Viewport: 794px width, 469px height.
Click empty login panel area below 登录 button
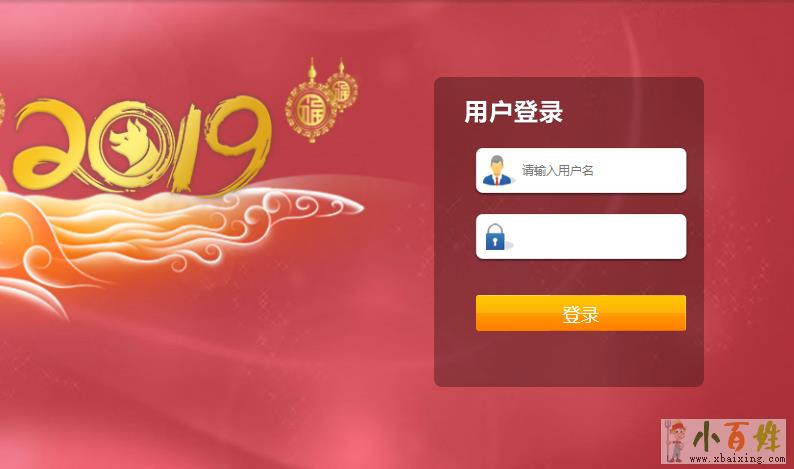(569, 359)
